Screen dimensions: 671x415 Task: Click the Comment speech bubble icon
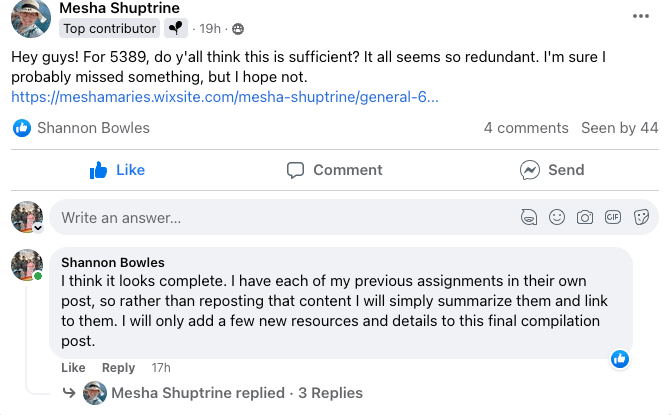point(295,170)
